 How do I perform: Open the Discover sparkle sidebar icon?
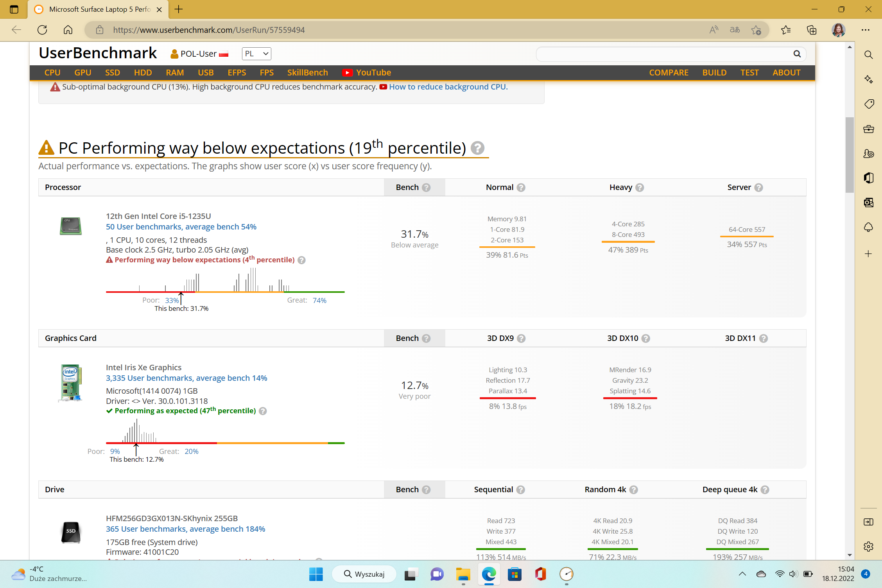pyautogui.click(x=869, y=79)
